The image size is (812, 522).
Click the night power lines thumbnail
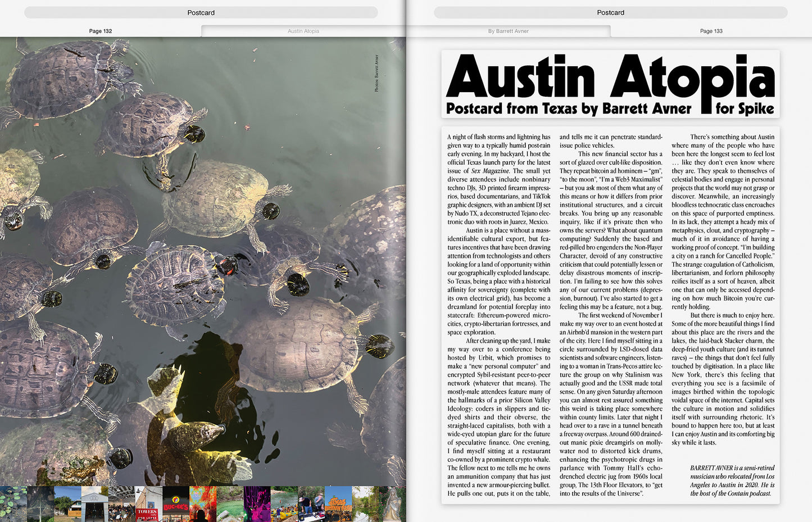[x=39, y=503]
